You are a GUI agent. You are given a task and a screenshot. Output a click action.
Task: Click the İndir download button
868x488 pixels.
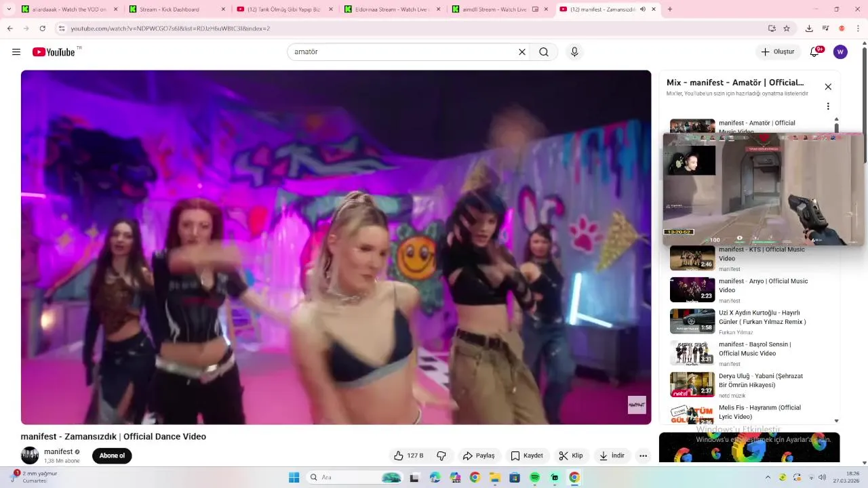pos(612,455)
